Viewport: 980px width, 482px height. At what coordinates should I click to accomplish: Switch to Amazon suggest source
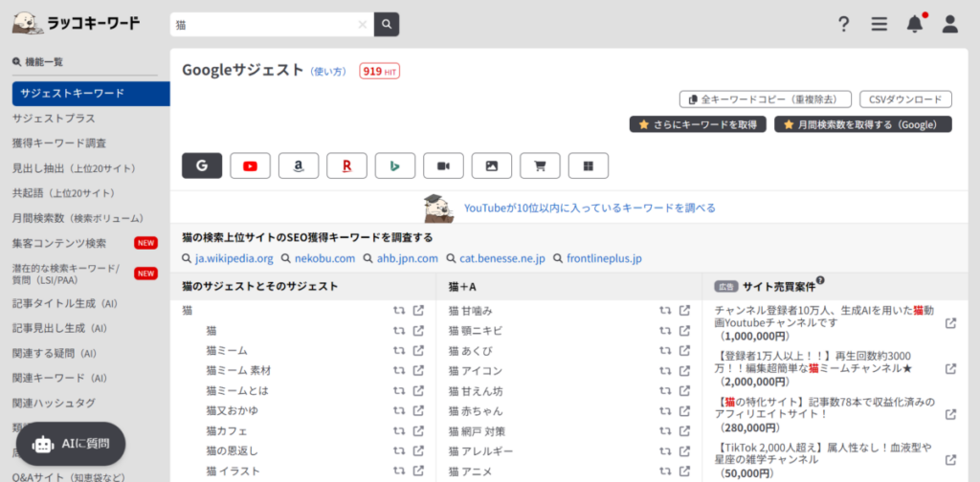coord(299,165)
